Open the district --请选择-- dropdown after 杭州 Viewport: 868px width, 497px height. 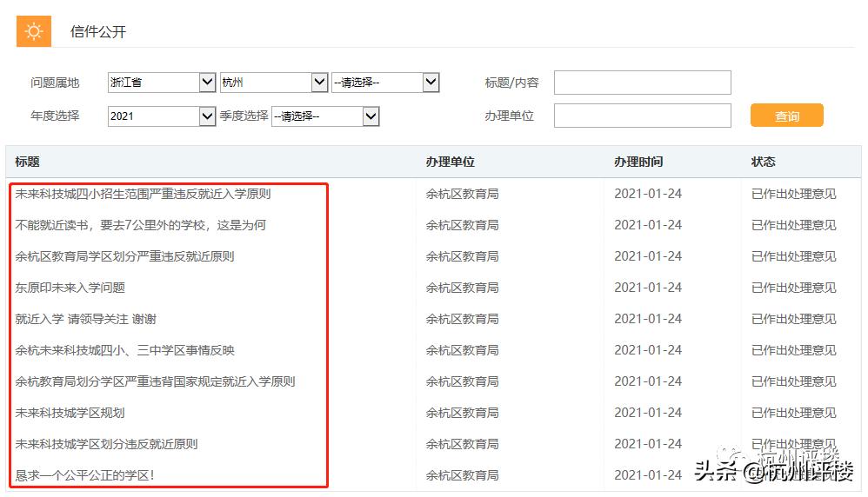tap(385, 83)
